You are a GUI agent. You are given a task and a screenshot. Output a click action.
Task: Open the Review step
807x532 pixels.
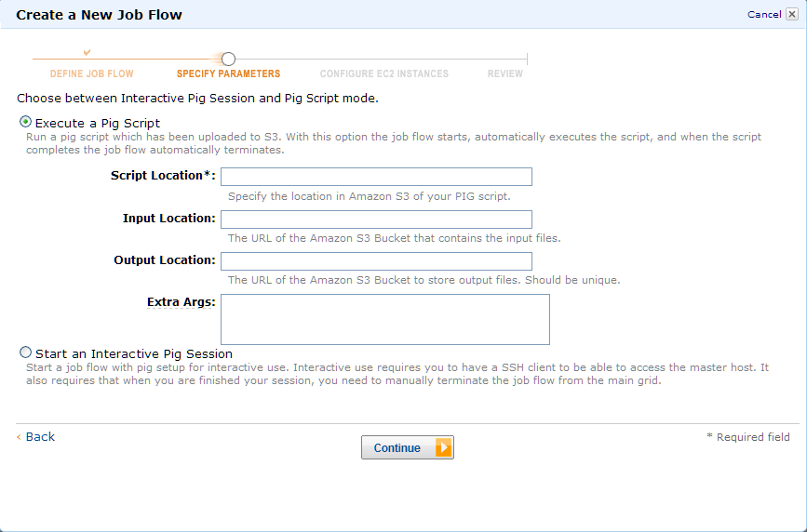click(x=504, y=73)
